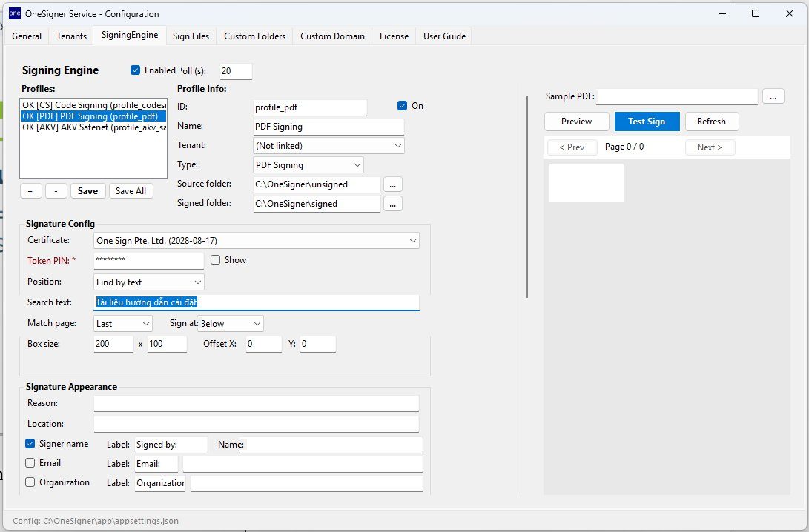Click the Token PIN field
809x532 pixels.
tap(148, 261)
